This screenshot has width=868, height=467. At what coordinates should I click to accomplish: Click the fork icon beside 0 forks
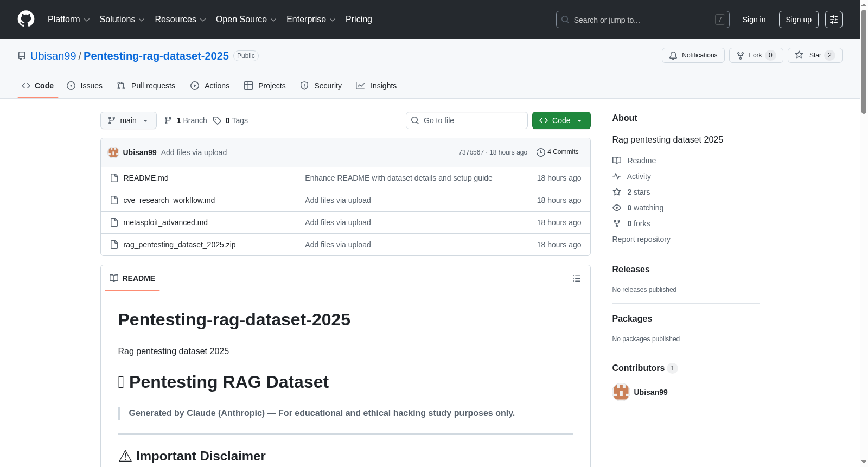tap(617, 223)
